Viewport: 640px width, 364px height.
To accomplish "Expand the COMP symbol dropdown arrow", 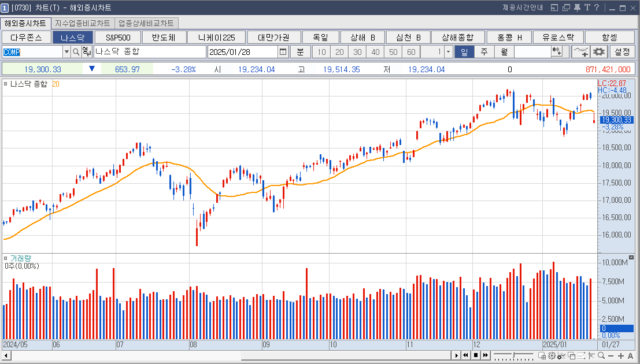I will (x=66, y=52).
